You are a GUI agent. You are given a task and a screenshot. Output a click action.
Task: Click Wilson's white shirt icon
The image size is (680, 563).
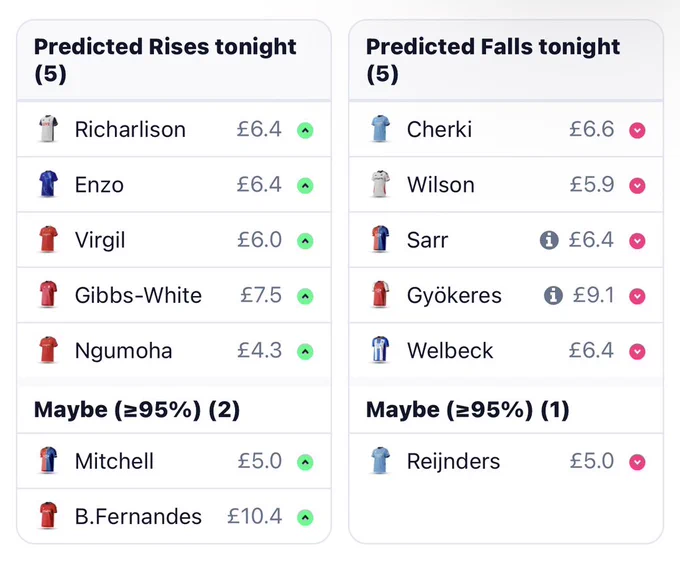tap(380, 184)
